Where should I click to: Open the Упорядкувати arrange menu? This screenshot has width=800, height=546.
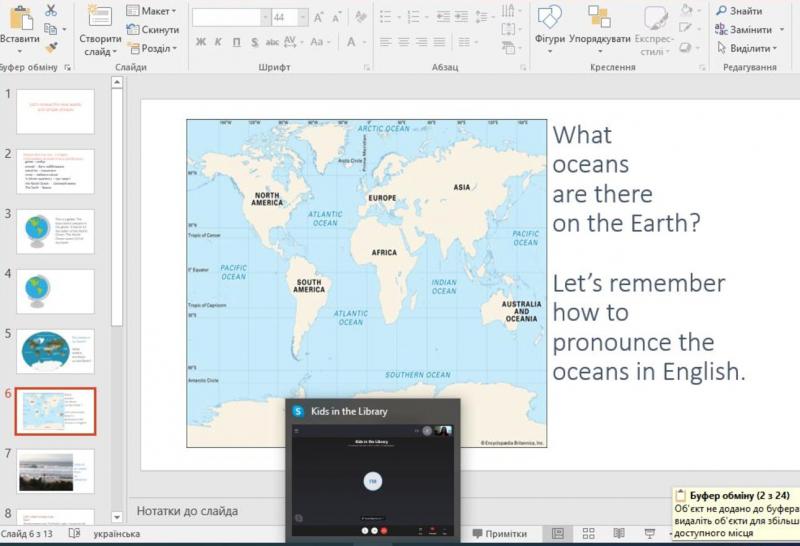599,28
